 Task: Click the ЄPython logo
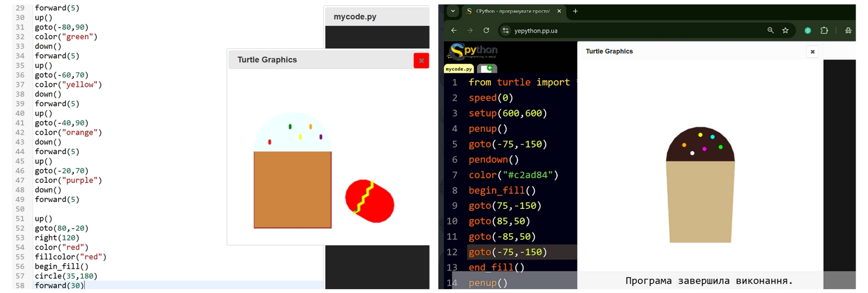point(472,51)
